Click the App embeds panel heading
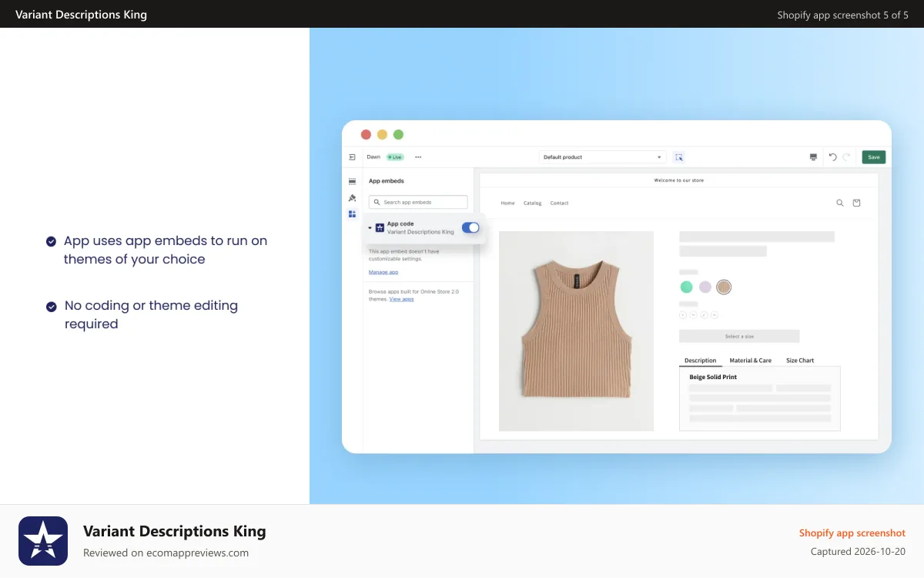The height and width of the screenshot is (578, 924). [387, 181]
